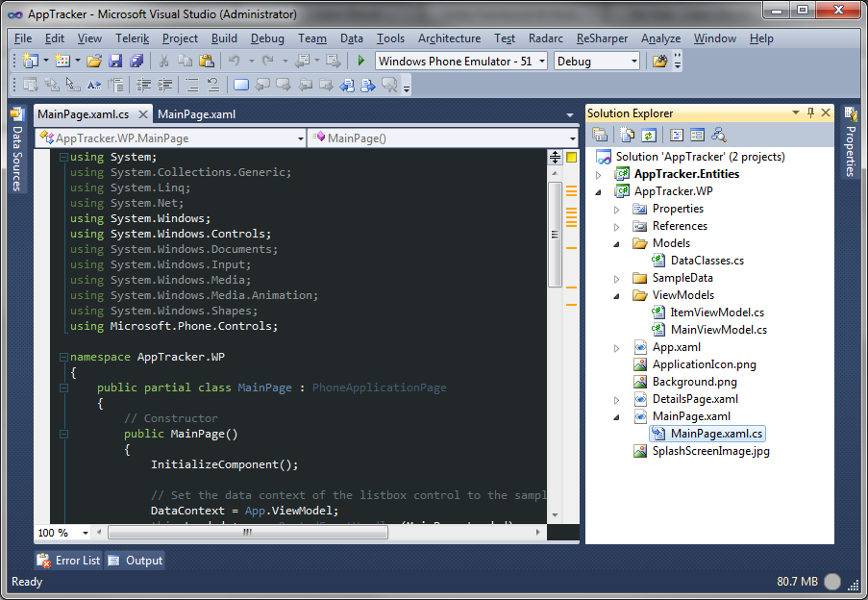Toggle a bookmark on the current line
868x600 pixels.
pyautogui.click(x=241, y=85)
